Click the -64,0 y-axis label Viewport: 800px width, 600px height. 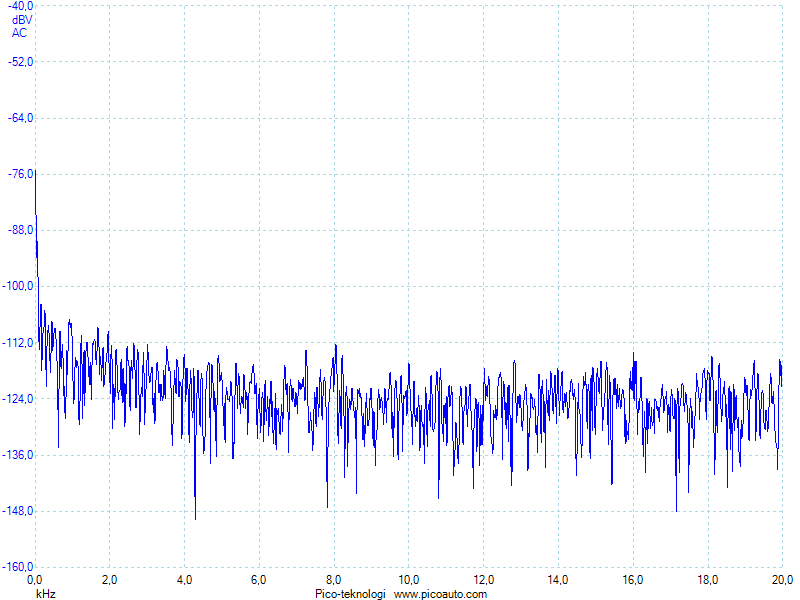(21, 118)
